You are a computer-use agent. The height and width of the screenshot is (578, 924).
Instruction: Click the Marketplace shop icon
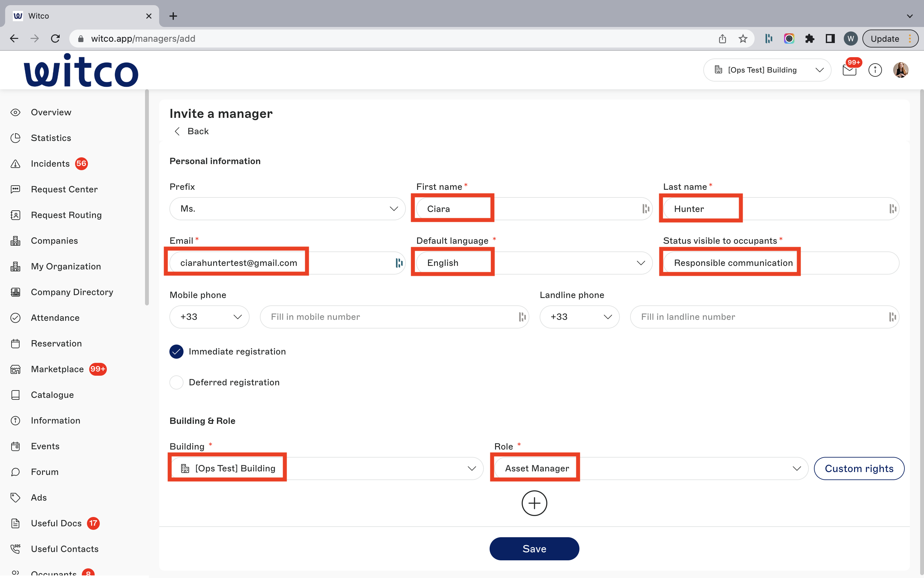click(x=15, y=369)
